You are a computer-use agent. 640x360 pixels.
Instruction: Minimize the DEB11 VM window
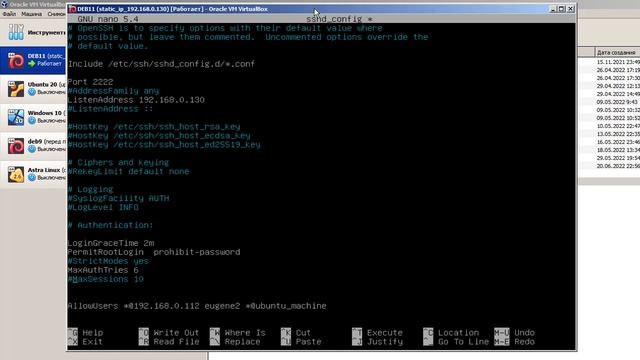553,9
